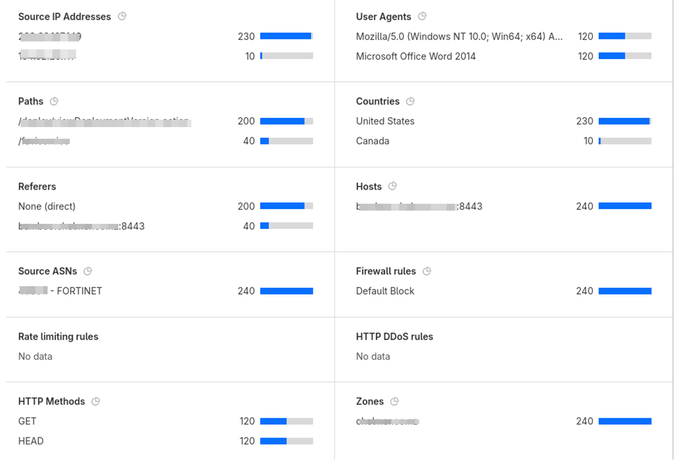Click the small icon beside Paths heading
This screenshot has width=683, height=463.
[x=54, y=102]
